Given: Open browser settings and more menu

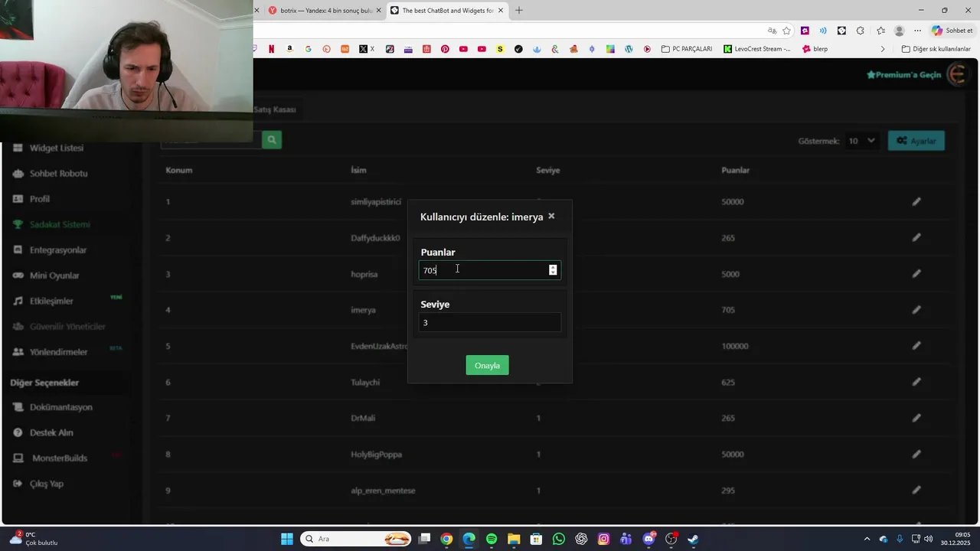Looking at the screenshot, I should (917, 31).
